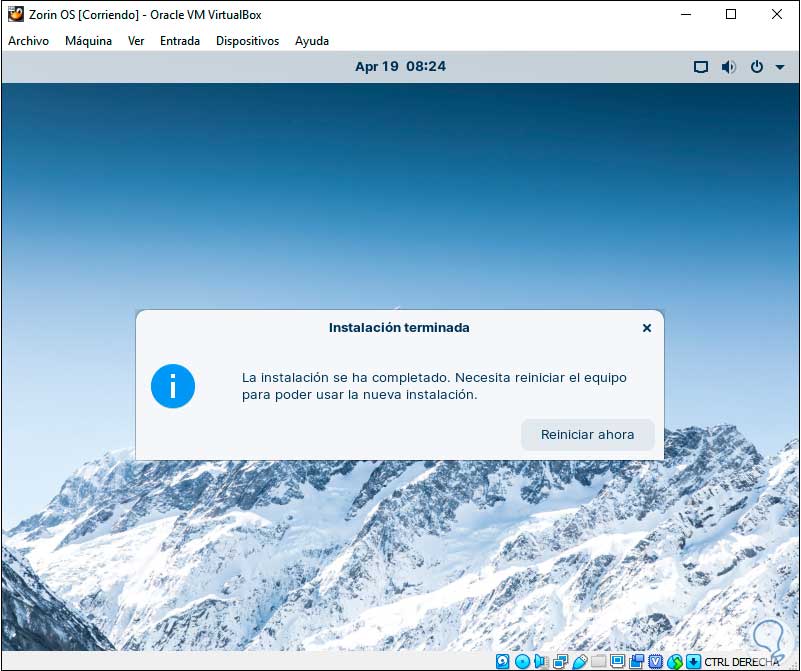The height and width of the screenshot is (671, 801).
Task: Expand the system menu dropdown arrow
Action: tap(780, 67)
